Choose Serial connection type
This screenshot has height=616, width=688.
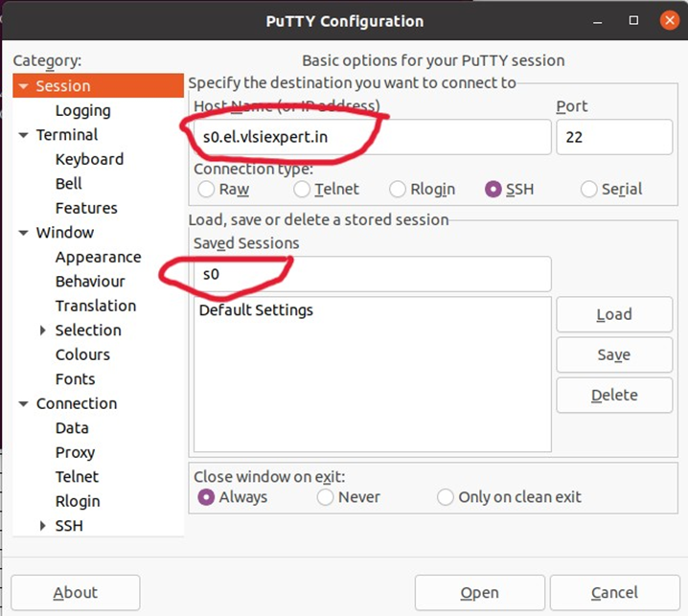[x=589, y=190]
